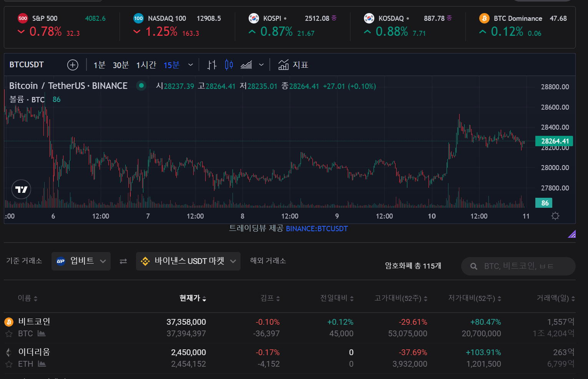Click the BTC, 비트코인 search input field

coord(518,266)
